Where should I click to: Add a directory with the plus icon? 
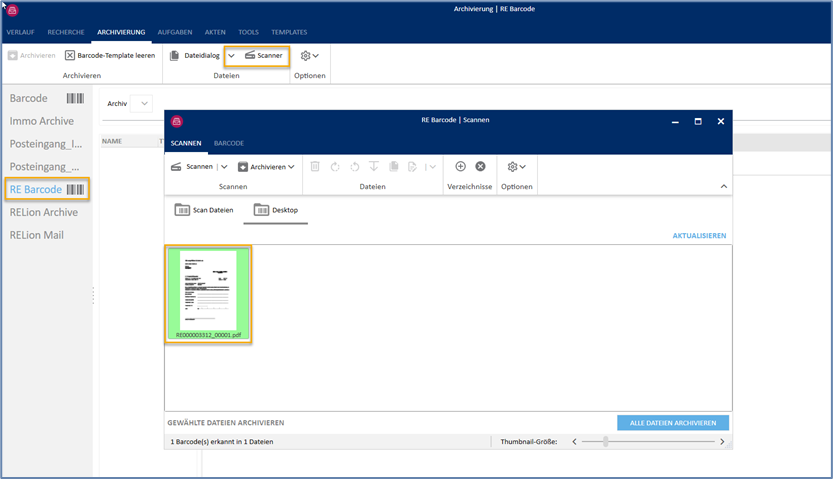[460, 167]
